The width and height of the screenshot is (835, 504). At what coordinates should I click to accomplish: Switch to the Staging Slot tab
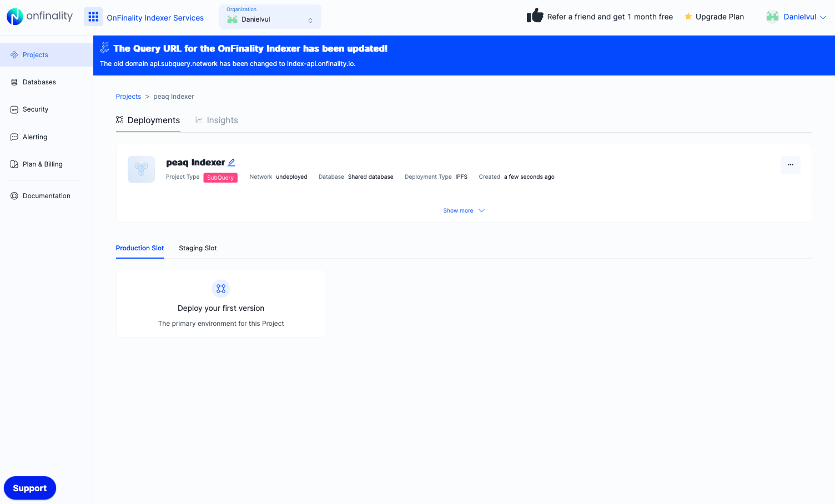tap(198, 248)
